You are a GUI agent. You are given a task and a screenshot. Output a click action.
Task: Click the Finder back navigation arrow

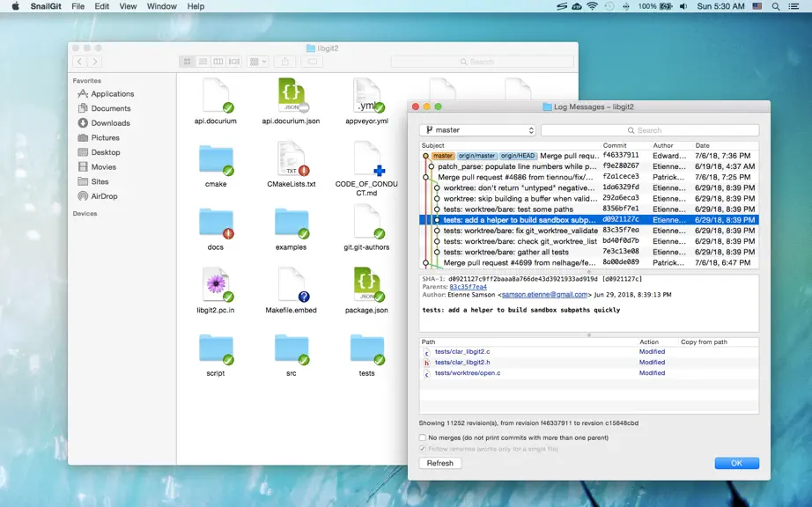79,62
